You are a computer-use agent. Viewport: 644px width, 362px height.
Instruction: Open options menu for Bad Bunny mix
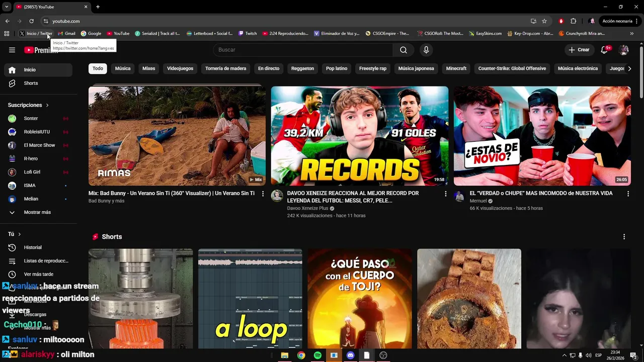coord(263,194)
